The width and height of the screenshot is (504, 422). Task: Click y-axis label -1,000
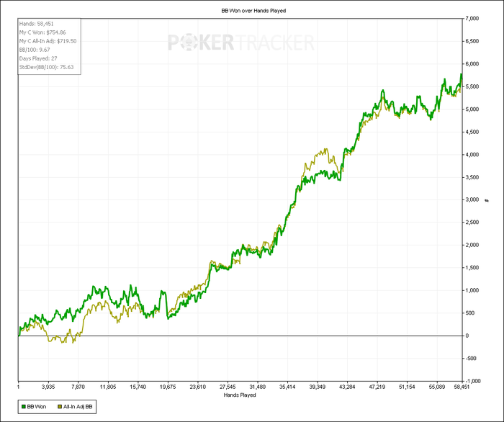tap(473, 381)
